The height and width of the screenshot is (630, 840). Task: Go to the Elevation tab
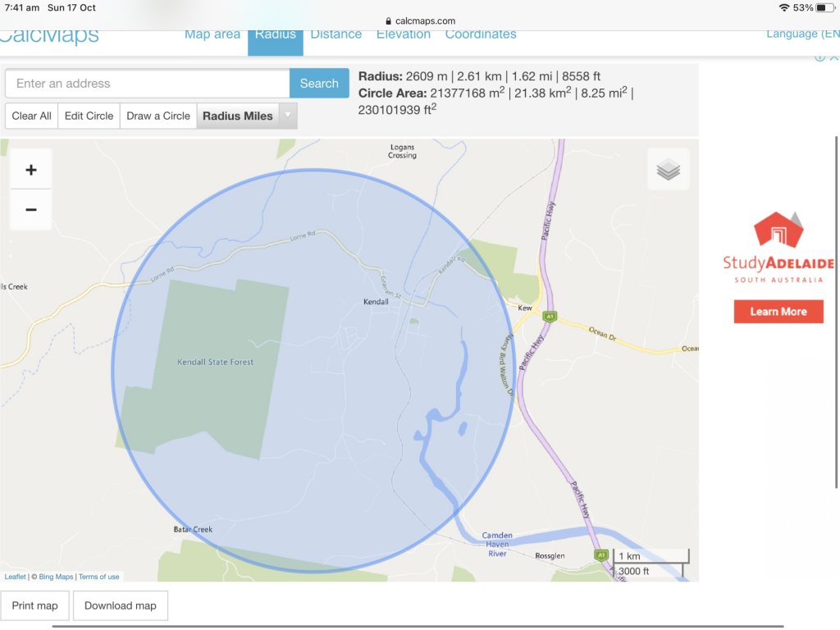pyautogui.click(x=403, y=34)
